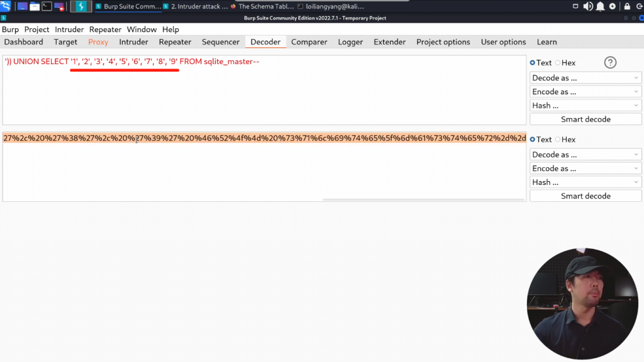
Task: Open the Intruder menu in menu bar
Action: [69, 30]
